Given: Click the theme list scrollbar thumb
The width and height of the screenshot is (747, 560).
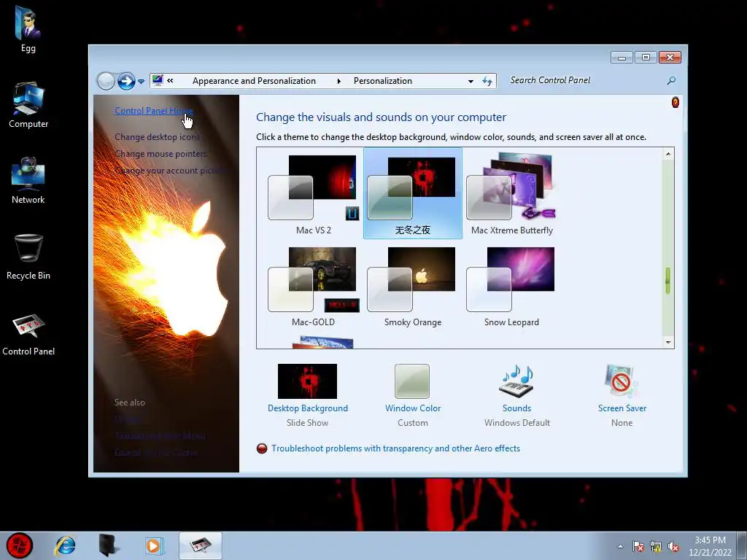Looking at the screenshot, I should pyautogui.click(x=668, y=281).
